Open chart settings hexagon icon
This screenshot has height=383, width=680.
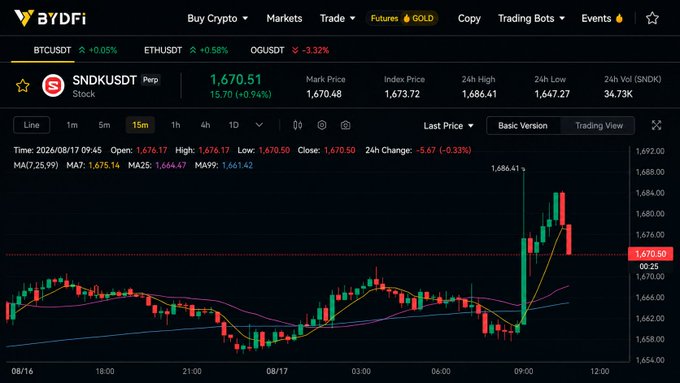322,125
